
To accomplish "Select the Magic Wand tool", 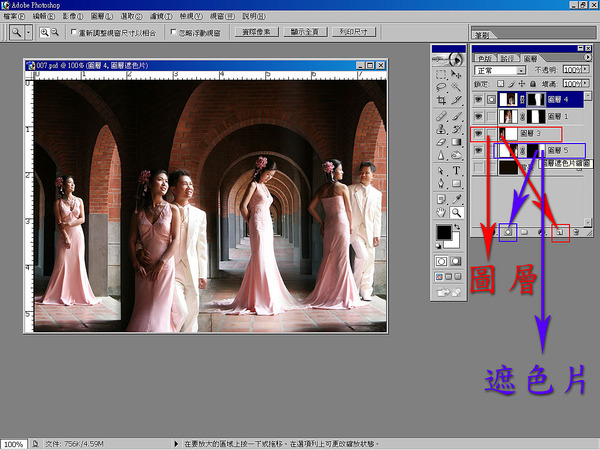I will pyautogui.click(x=456, y=87).
